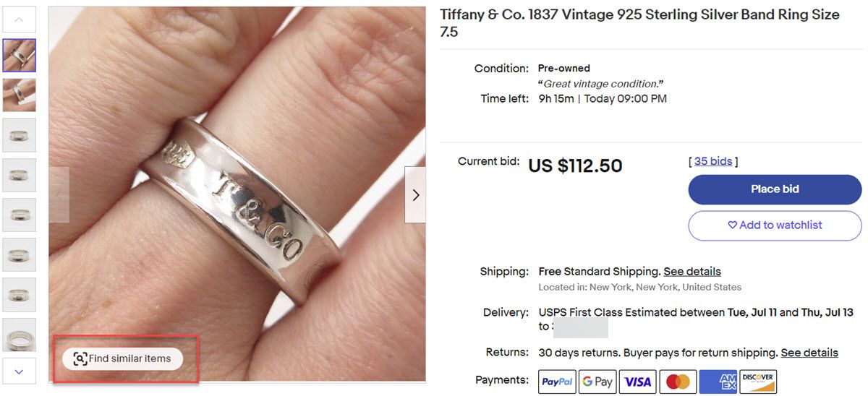Open the 35 bids link

coord(713,161)
